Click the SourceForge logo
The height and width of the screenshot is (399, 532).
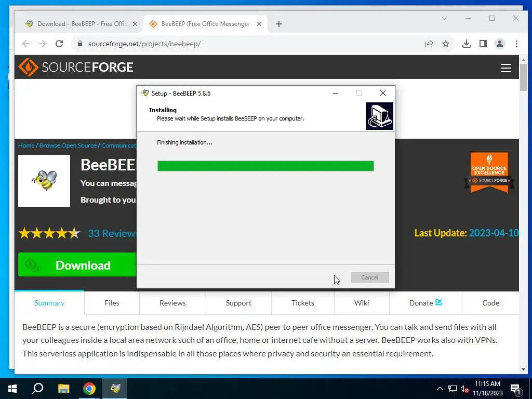pos(76,67)
